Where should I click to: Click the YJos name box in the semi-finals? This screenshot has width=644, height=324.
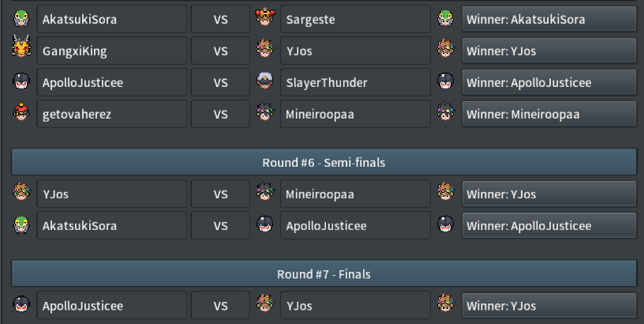point(112,194)
